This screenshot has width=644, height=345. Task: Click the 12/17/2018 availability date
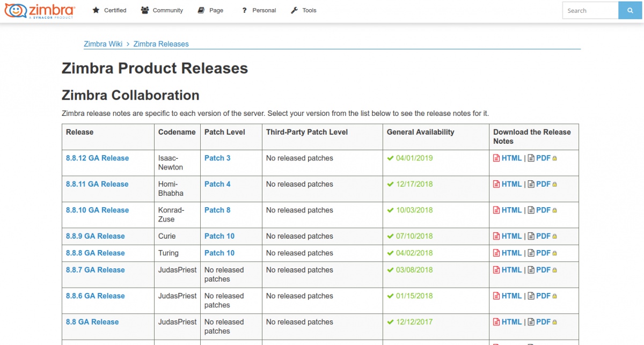pos(414,184)
